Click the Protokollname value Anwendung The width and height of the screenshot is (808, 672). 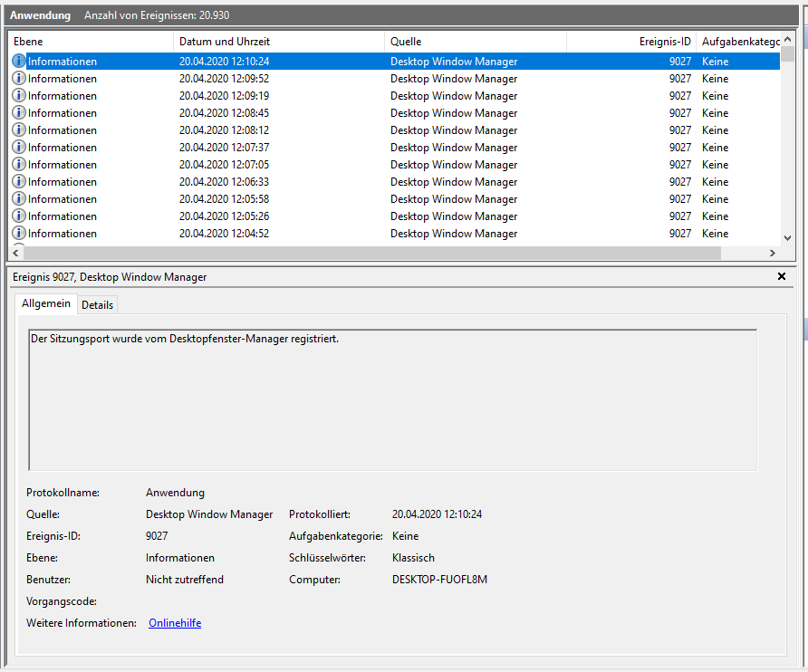click(x=175, y=493)
